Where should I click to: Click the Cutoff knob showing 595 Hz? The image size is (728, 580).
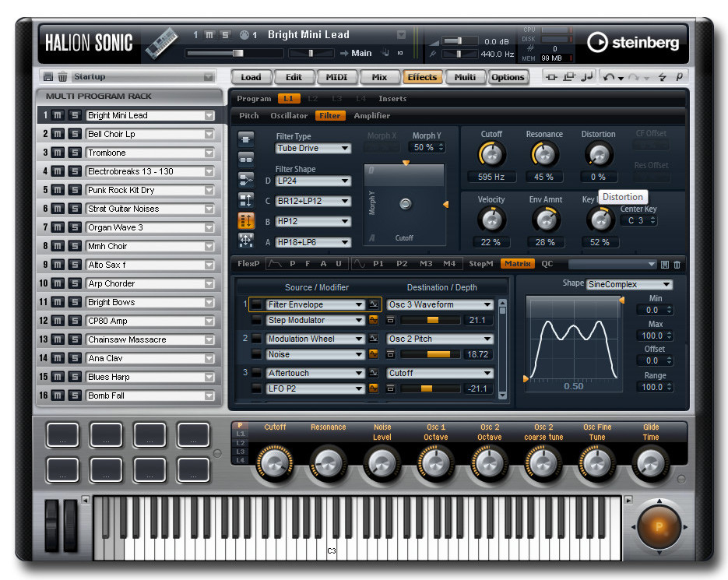[491, 155]
